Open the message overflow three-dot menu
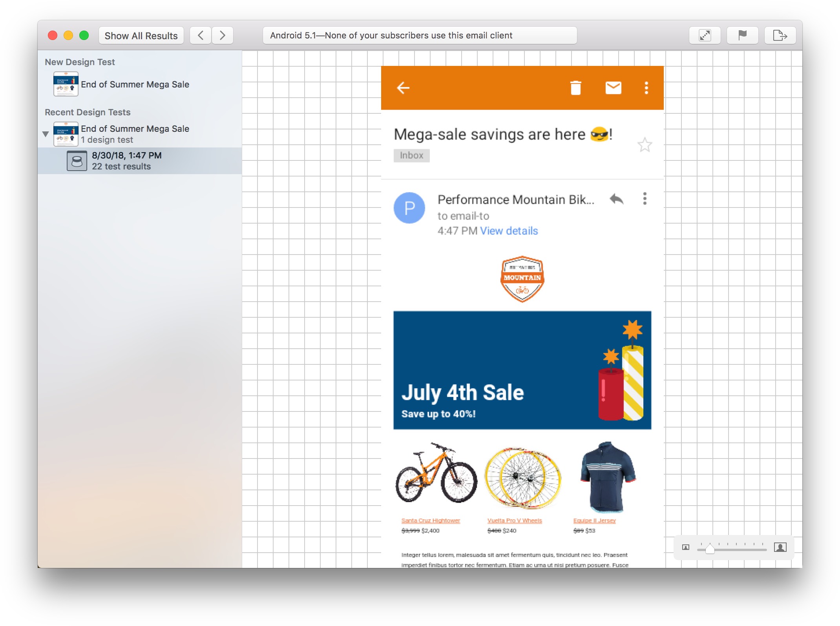840x626 pixels. (x=645, y=199)
